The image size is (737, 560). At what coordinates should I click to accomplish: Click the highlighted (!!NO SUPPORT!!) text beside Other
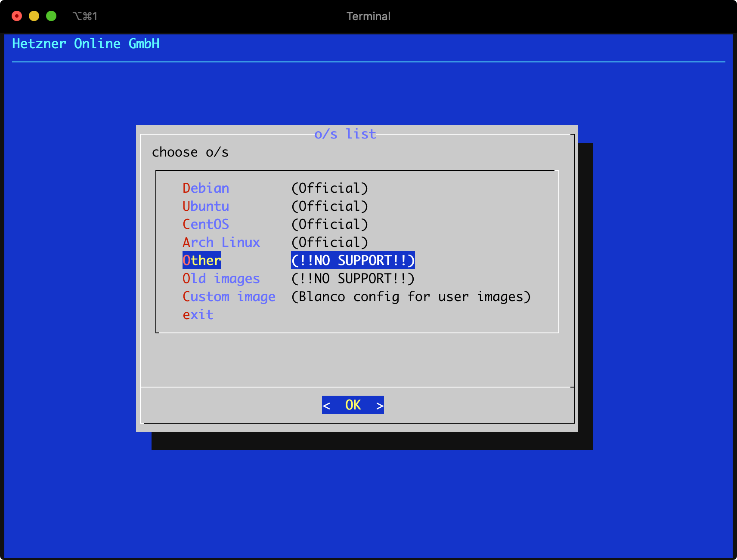(x=353, y=260)
